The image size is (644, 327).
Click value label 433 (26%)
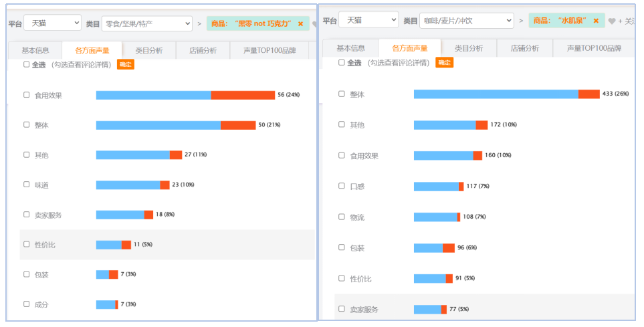pyautogui.click(x=615, y=94)
